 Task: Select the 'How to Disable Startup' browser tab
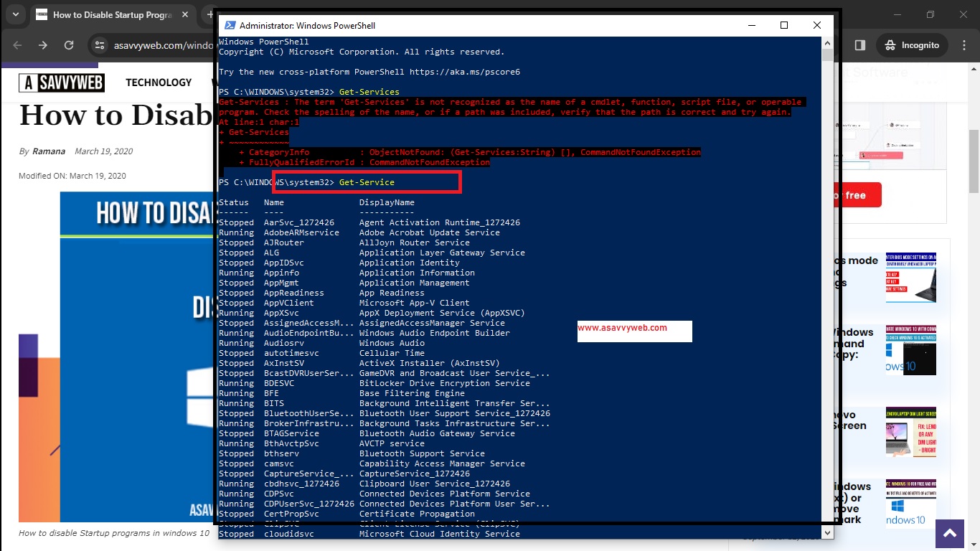(x=108, y=14)
